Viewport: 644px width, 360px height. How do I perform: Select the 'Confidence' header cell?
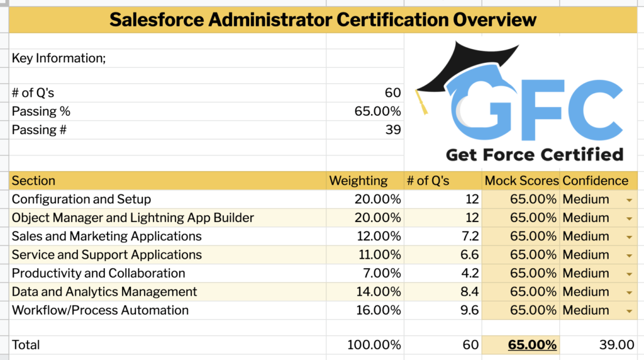[599, 181]
